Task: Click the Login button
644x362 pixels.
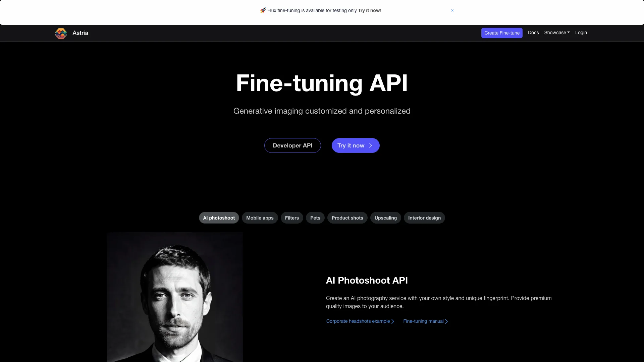Action: [x=581, y=32]
